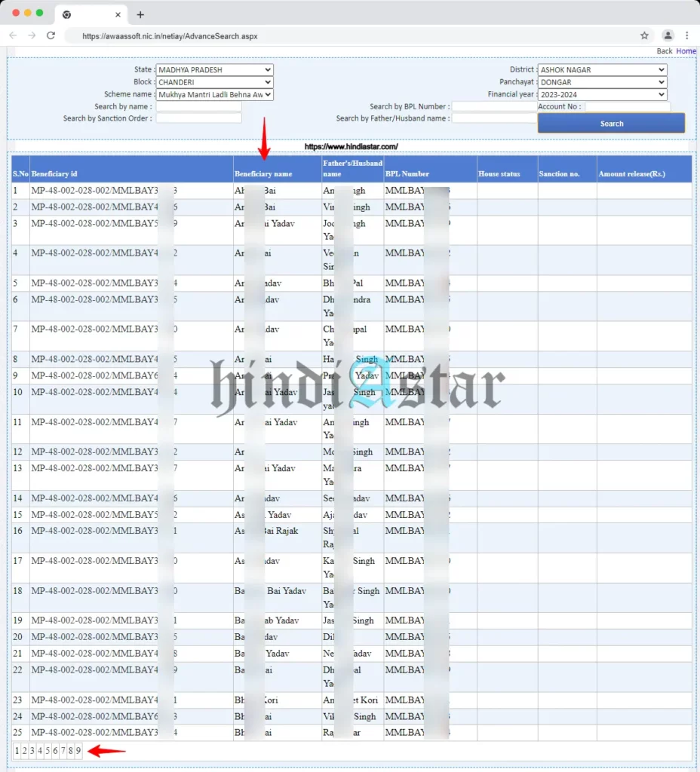
Task: Go to results page 3
Action: coord(32,751)
